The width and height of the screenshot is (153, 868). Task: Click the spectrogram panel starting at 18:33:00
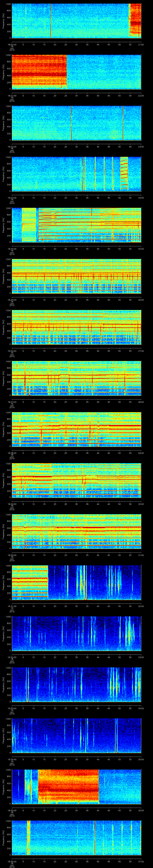pos(76,685)
